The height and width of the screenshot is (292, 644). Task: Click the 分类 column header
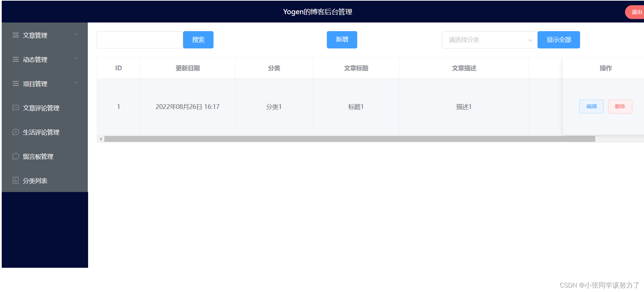pos(274,68)
